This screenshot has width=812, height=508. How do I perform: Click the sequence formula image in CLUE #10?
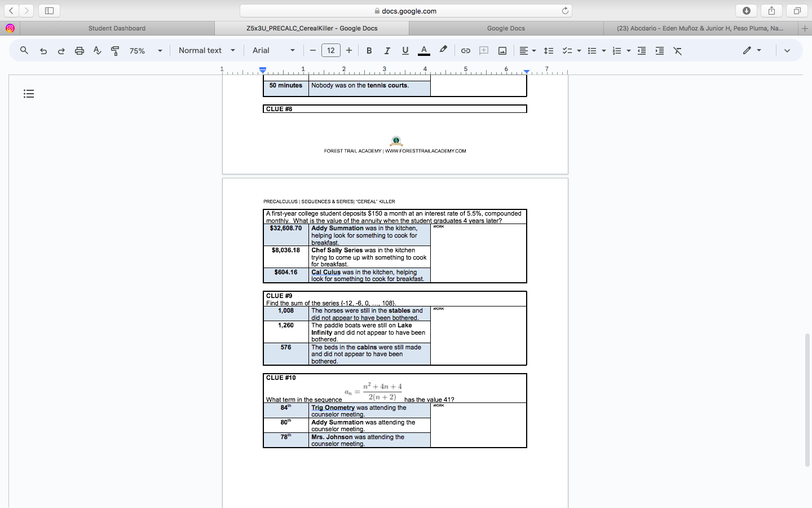coord(373,391)
